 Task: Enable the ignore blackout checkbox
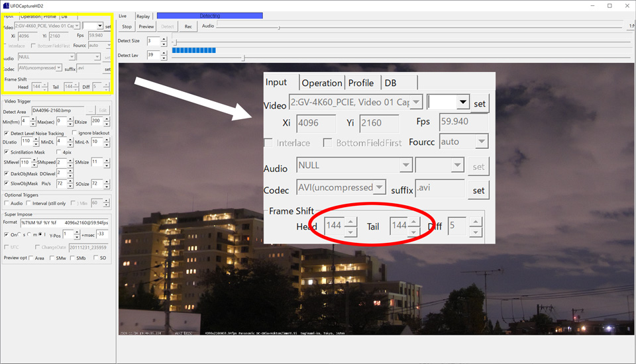coord(73,134)
